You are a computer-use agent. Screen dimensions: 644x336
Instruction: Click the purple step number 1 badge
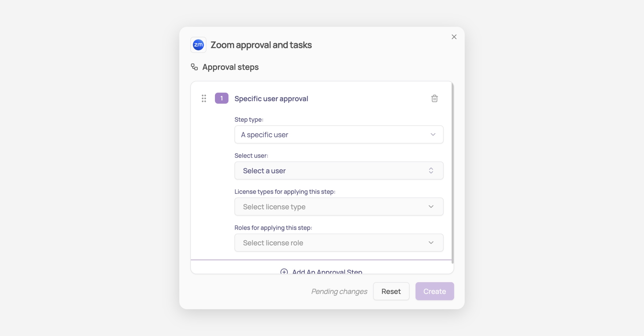click(x=221, y=98)
